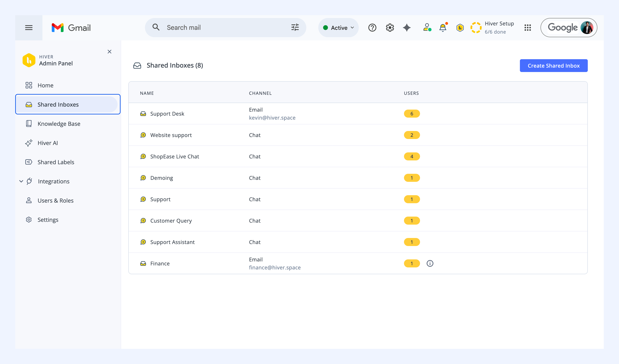Click the Shared Inboxes heading icon
The width and height of the screenshot is (619, 364).
[137, 66]
